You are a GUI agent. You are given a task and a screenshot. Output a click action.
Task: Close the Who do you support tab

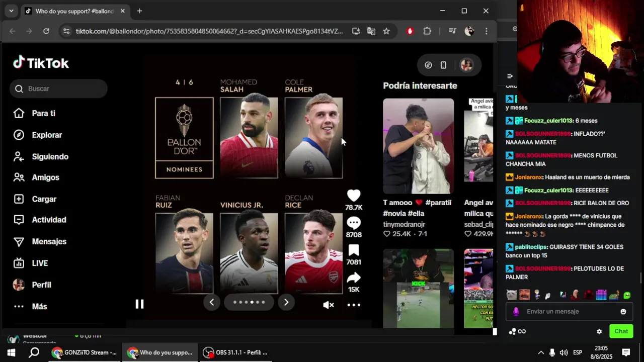coord(122,11)
